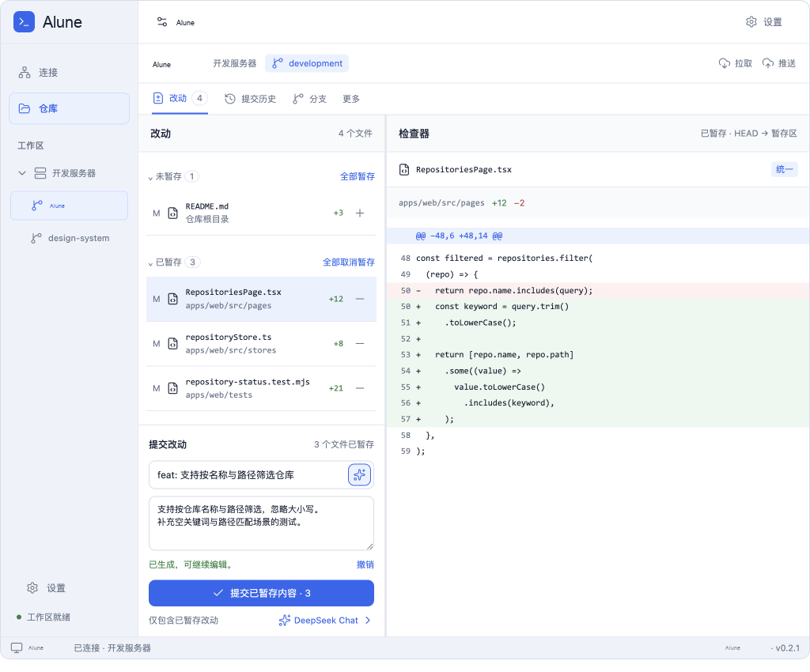Select the repositoryStore.ts file row
810x672 pixels.
point(261,344)
